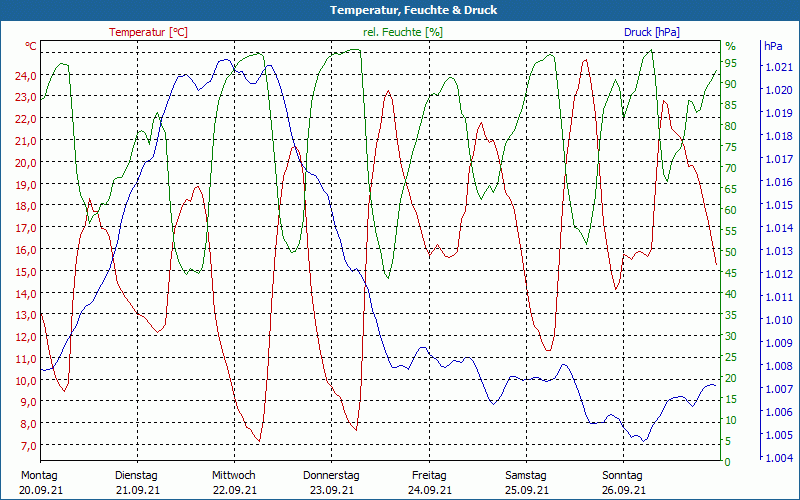This screenshot has width=800, height=500.
Task: Click the hPa unit label on right axis
Action: coord(773,46)
